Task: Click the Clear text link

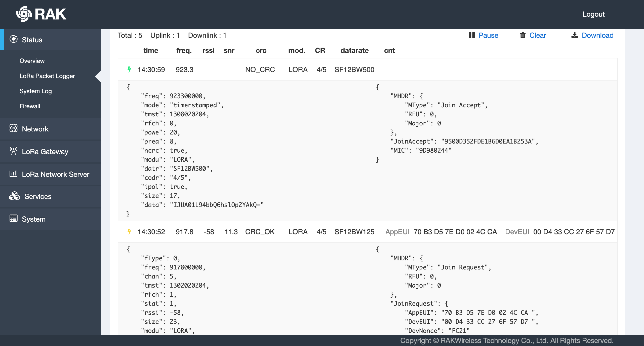Action: point(538,35)
